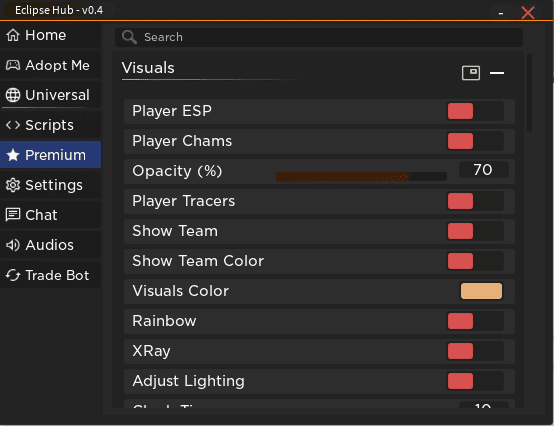Open the Home tab
554x426 pixels.
tap(51, 35)
